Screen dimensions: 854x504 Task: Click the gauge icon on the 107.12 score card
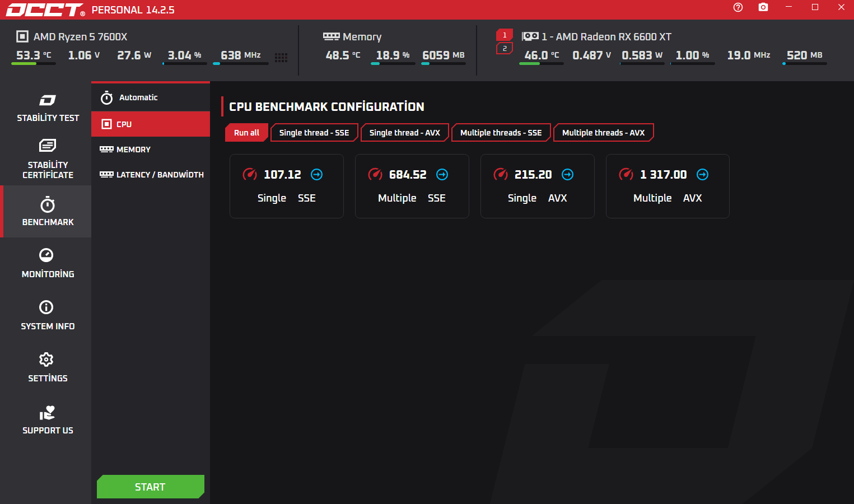250,174
